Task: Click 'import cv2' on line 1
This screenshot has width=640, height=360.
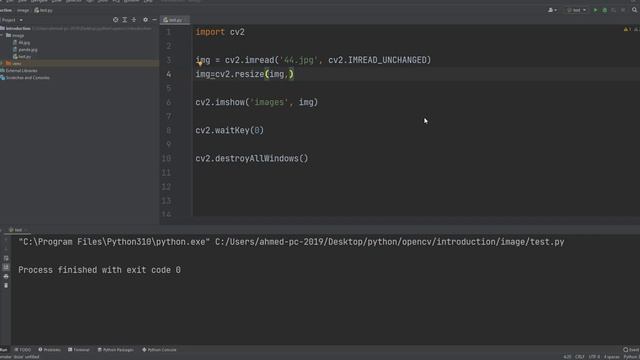Action: (220, 32)
